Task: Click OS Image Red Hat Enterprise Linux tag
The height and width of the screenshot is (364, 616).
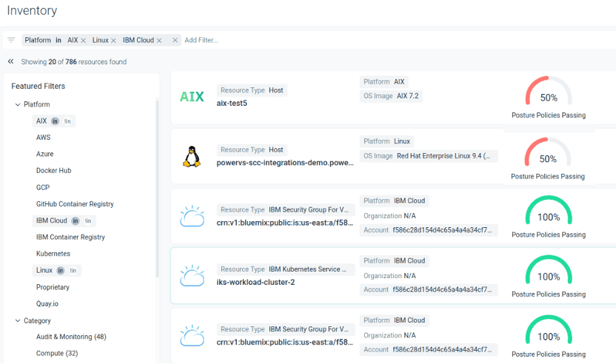Action: point(429,156)
